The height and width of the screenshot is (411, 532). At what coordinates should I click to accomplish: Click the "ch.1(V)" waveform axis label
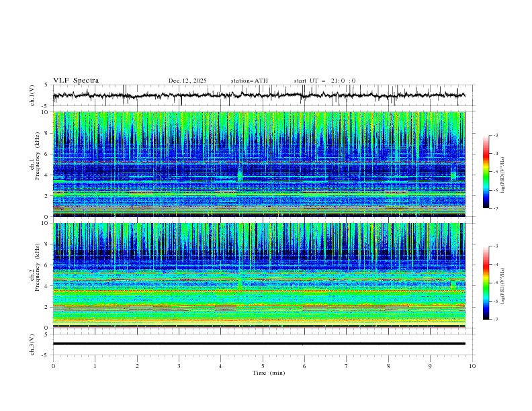(32, 95)
